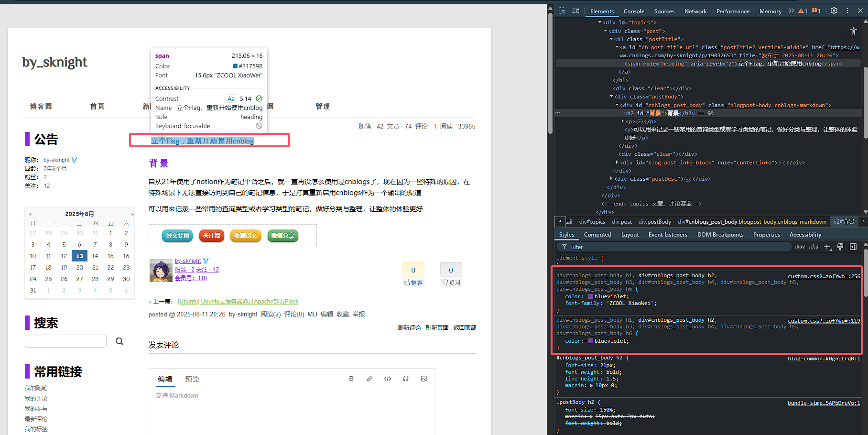This screenshot has width=868, height=435.
Task: Expand the margin shorthand in #cnblogs_post_body h2 rule
Action: click(591, 386)
